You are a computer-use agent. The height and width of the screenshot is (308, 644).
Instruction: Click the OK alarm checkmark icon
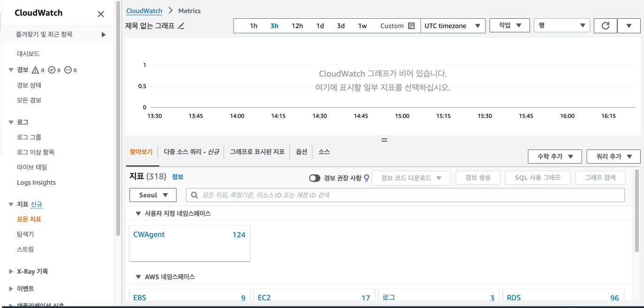[x=52, y=70]
